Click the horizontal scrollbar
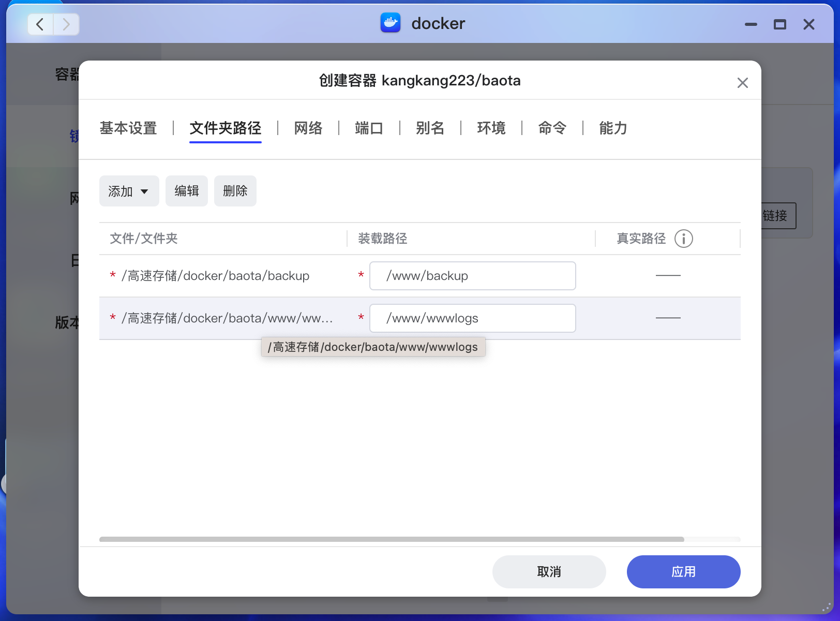The image size is (840, 621). (x=392, y=539)
